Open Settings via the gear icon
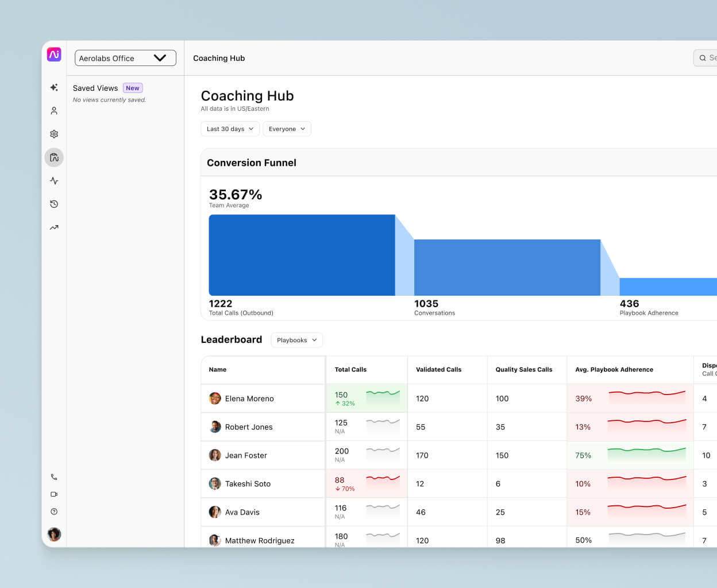 (x=54, y=134)
